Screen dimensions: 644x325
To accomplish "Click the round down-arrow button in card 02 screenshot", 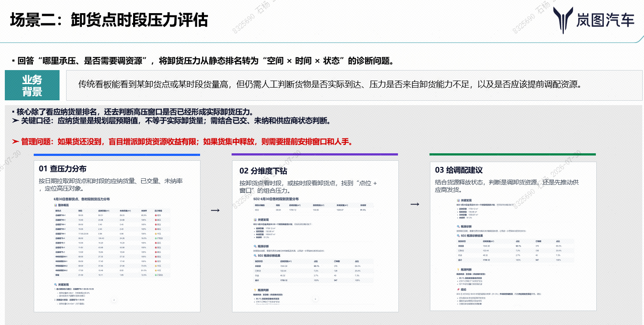I will pyautogui.click(x=315, y=299).
